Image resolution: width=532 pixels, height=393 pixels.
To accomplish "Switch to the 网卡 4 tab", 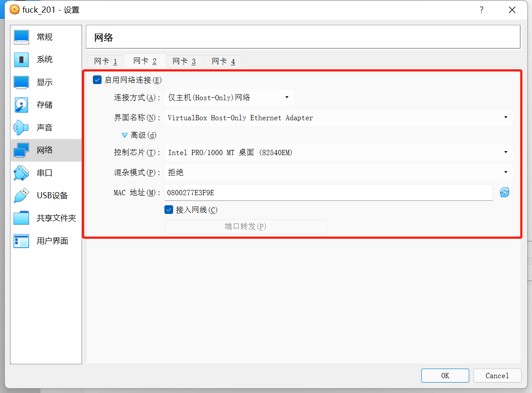I will click(223, 61).
